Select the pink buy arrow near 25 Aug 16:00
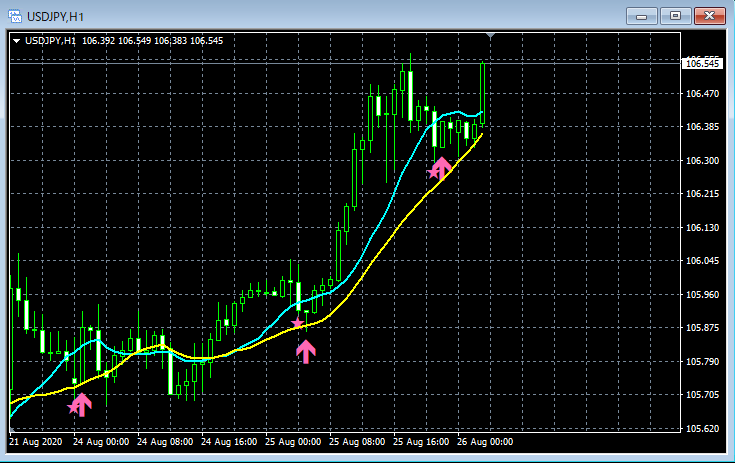Screen dimensions: 735x463 point(441,168)
